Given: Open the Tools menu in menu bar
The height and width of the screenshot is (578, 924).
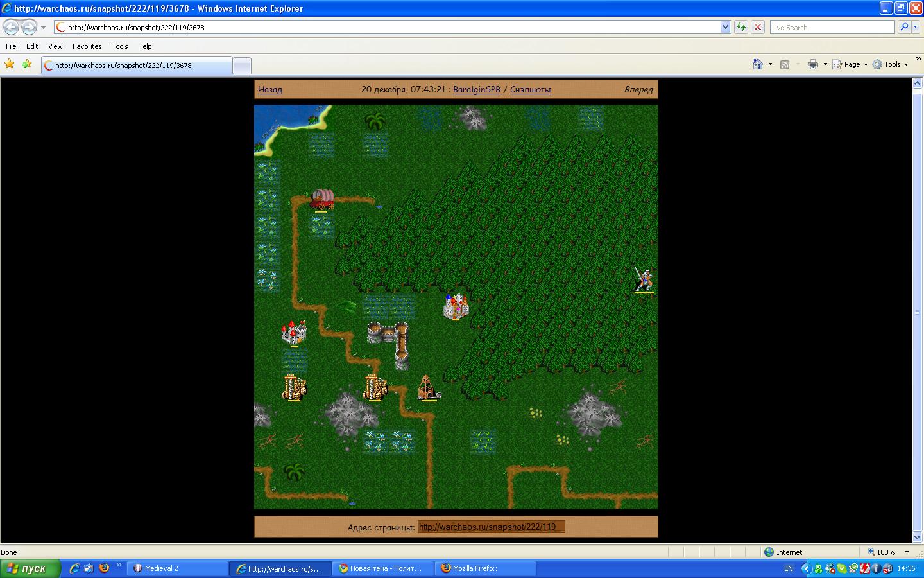Looking at the screenshot, I should click(119, 46).
